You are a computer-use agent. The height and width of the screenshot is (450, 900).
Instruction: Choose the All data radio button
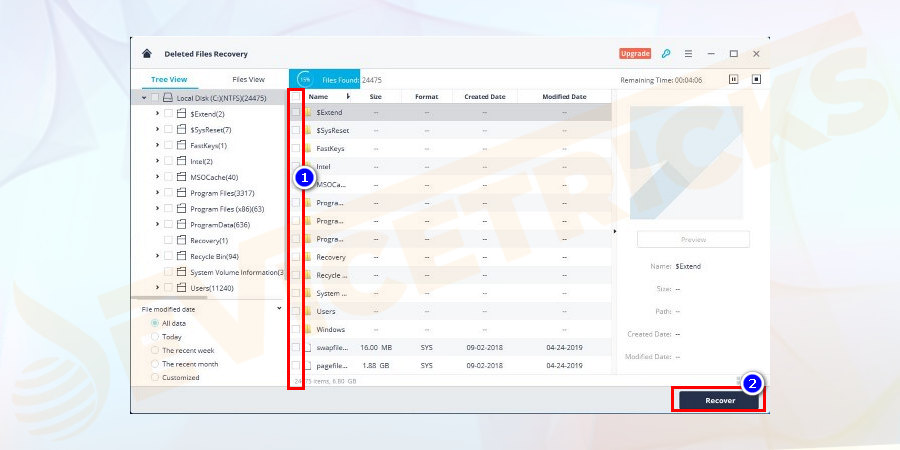(x=154, y=323)
